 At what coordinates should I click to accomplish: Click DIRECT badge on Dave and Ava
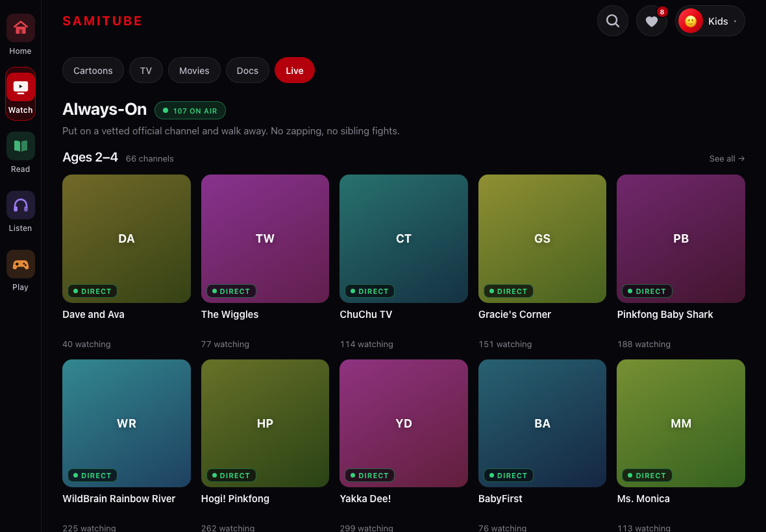click(92, 291)
